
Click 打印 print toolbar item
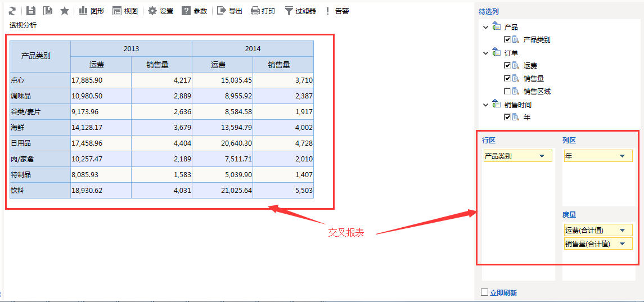(x=263, y=11)
